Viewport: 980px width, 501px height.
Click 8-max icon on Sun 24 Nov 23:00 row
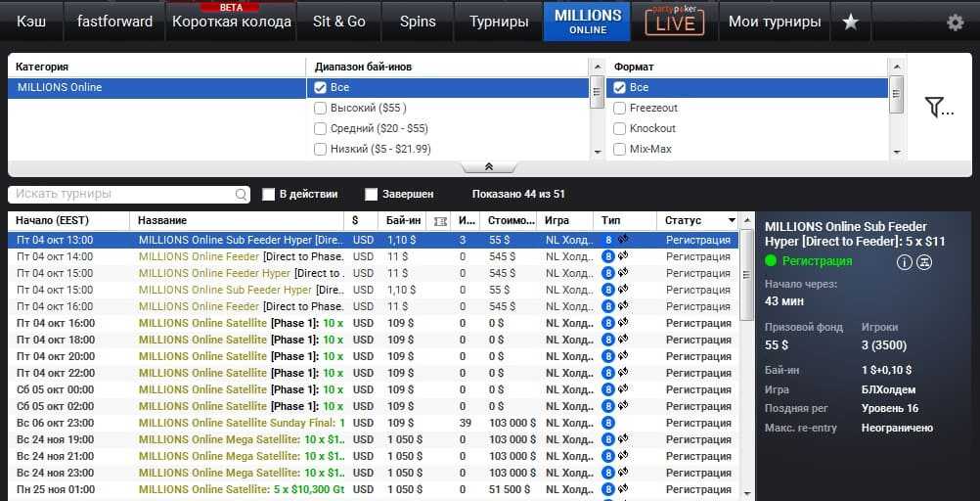click(x=608, y=473)
